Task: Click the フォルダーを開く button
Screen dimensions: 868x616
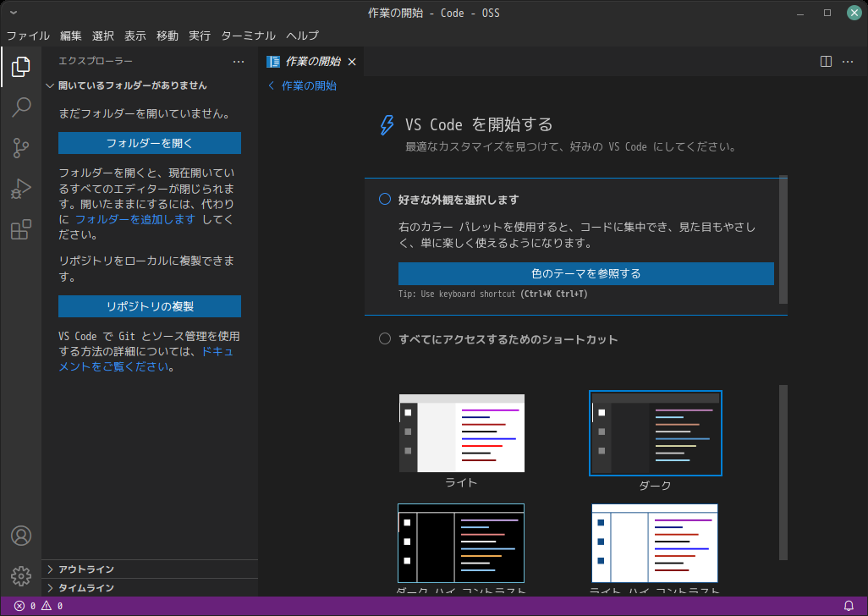Action: [x=150, y=143]
